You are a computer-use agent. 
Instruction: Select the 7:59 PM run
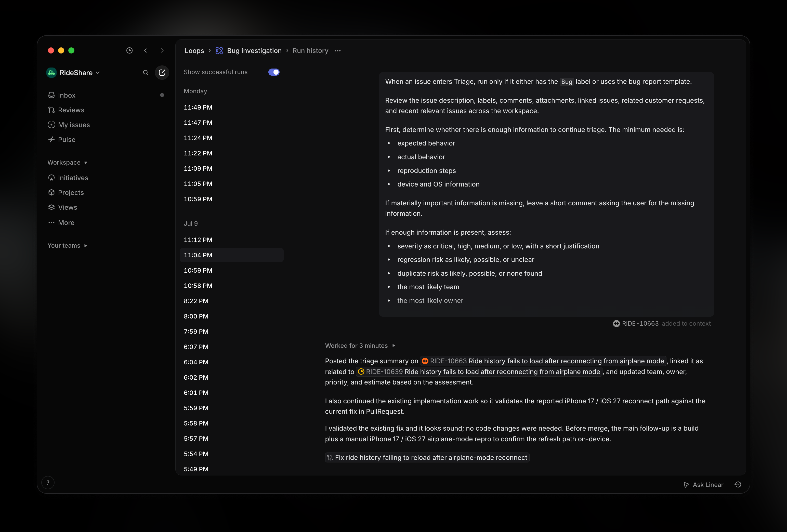click(x=232, y=331)
